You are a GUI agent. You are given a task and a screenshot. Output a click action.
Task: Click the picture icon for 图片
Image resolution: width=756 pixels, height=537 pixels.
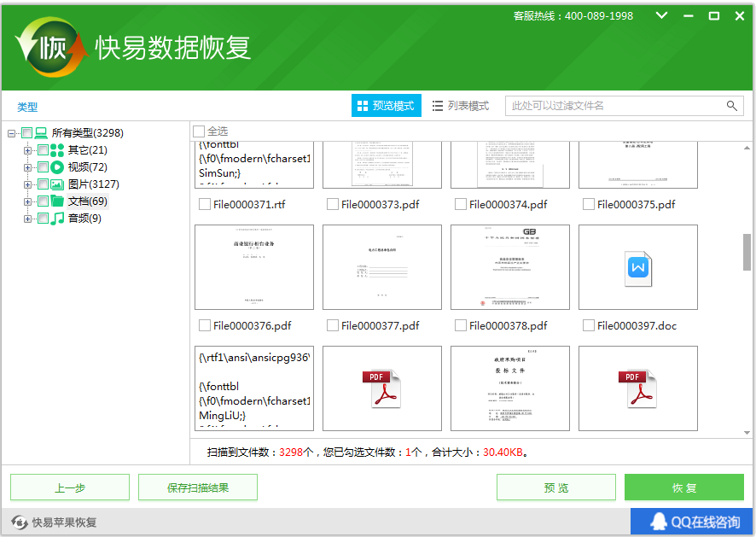(x=57, y=184)
